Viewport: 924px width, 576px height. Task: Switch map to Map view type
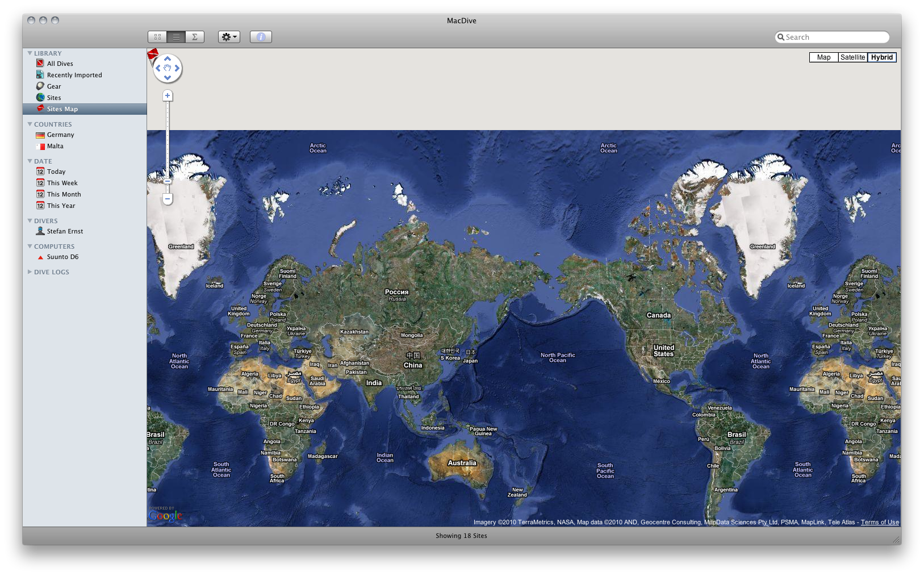click(823, 57)
